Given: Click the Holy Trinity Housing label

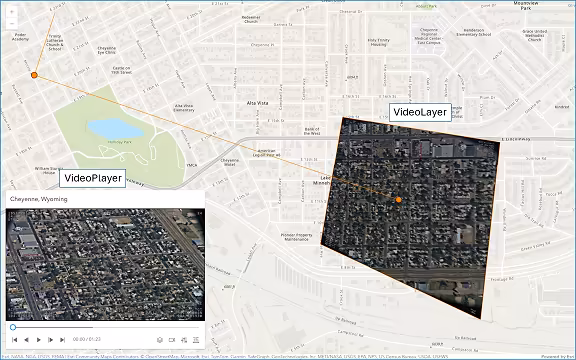Looking at the screenshot, I should 378,42.
